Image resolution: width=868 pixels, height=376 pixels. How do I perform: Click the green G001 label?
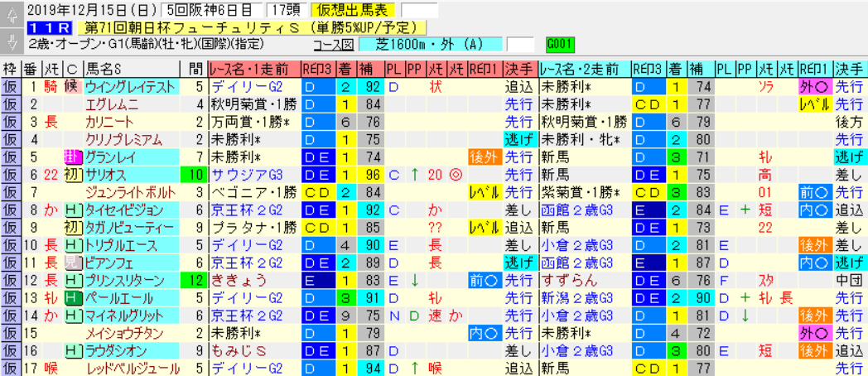[560, 44]
